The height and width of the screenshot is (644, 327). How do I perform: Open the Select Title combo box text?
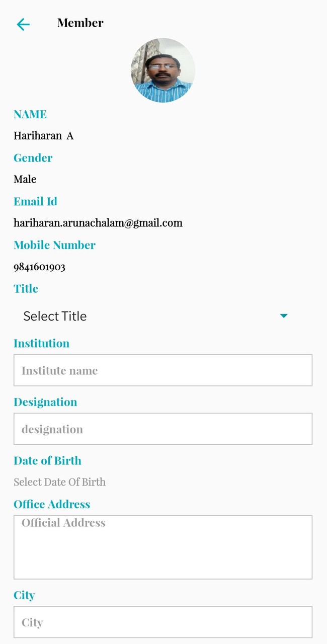pyautogui.click(x=55, y=316)
